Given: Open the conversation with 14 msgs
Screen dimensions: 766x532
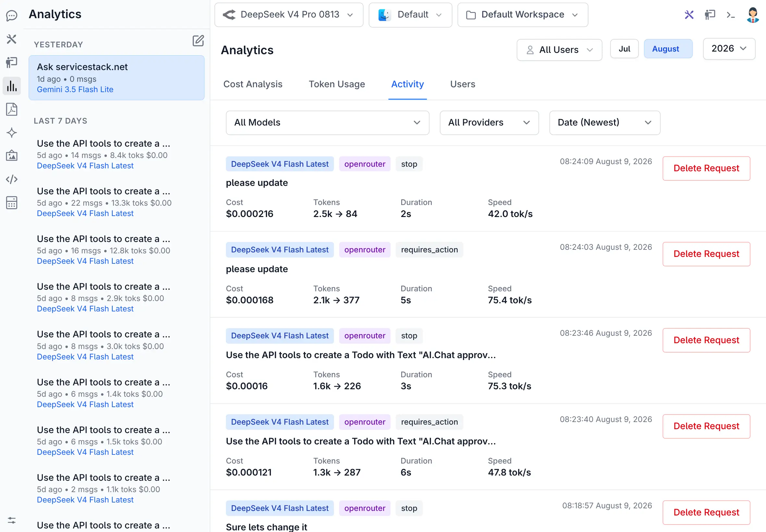Looking at the screenshot, I should click(117, 154).
